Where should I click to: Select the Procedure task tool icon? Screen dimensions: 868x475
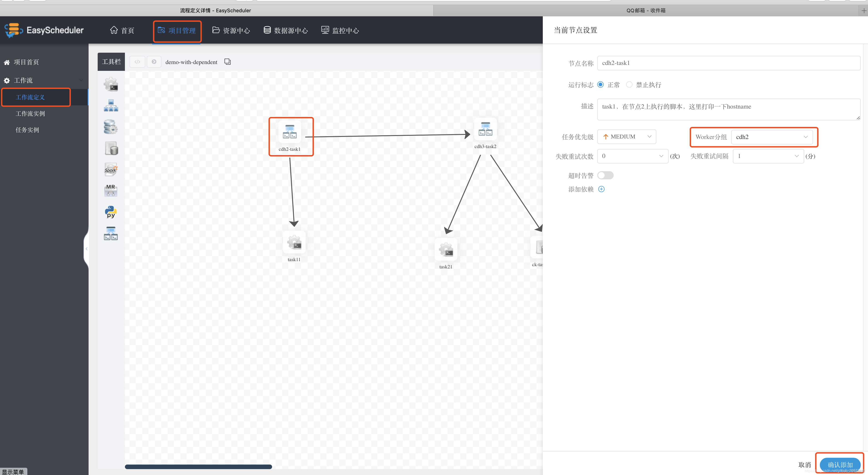pos(111,127)
